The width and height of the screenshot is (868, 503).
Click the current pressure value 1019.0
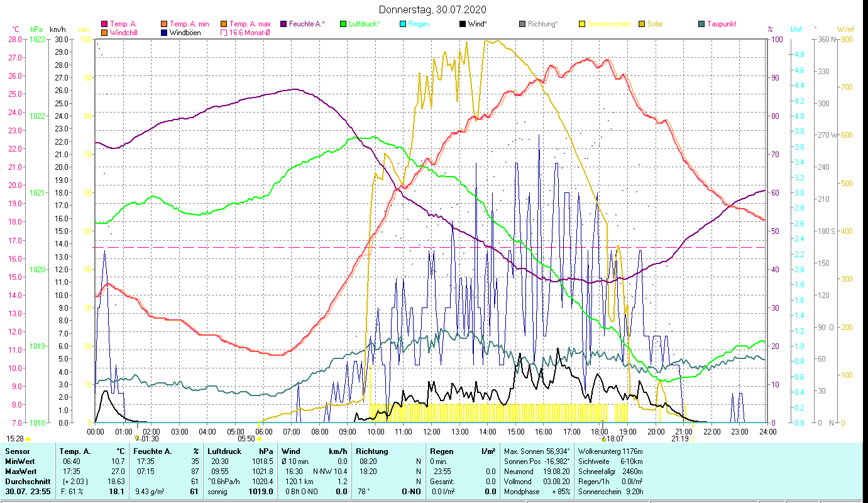click(x=261, y=492)
